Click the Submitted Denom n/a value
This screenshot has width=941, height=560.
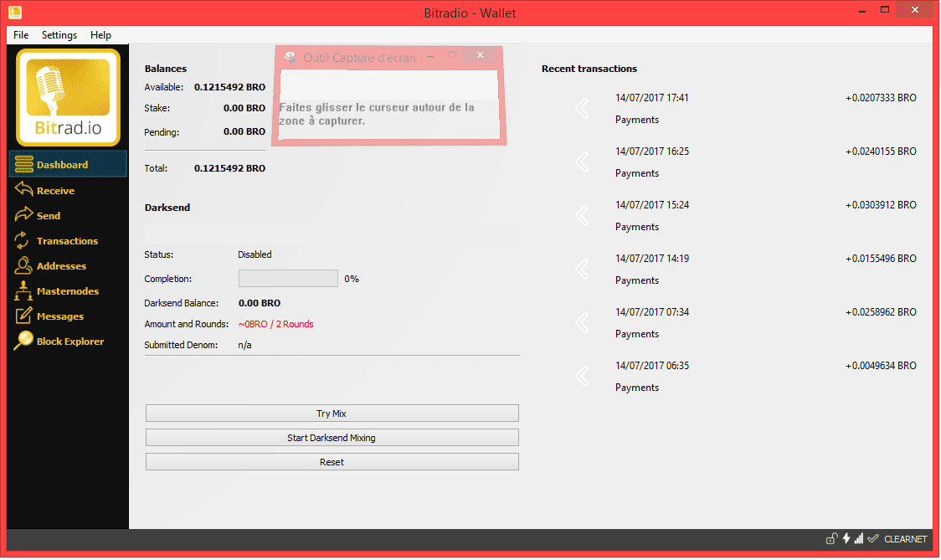pos(244,345)
